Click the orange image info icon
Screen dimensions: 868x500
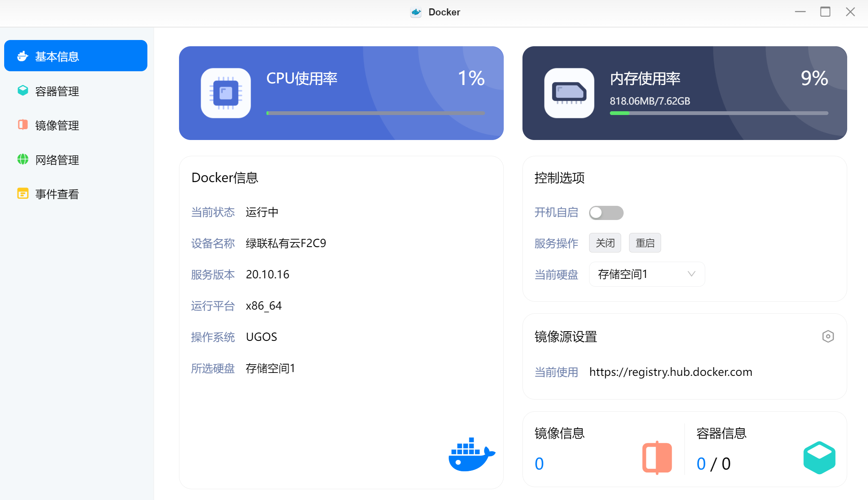[657, 457]
